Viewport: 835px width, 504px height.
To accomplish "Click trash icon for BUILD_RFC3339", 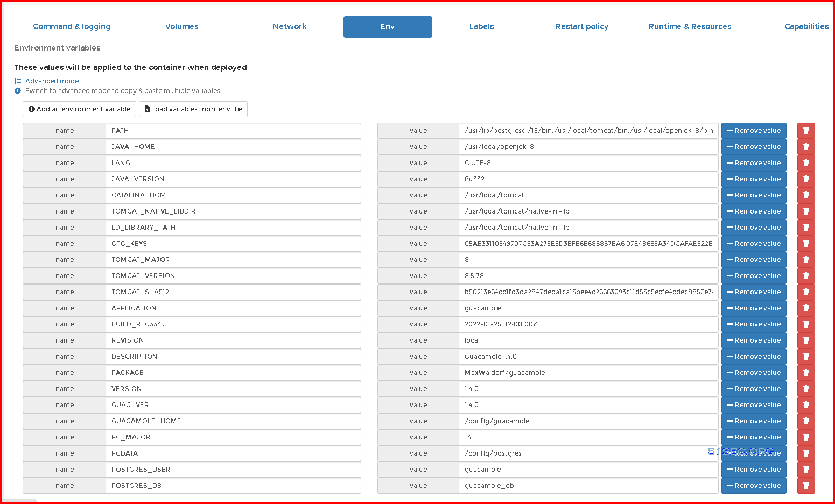I will (806, 324).
